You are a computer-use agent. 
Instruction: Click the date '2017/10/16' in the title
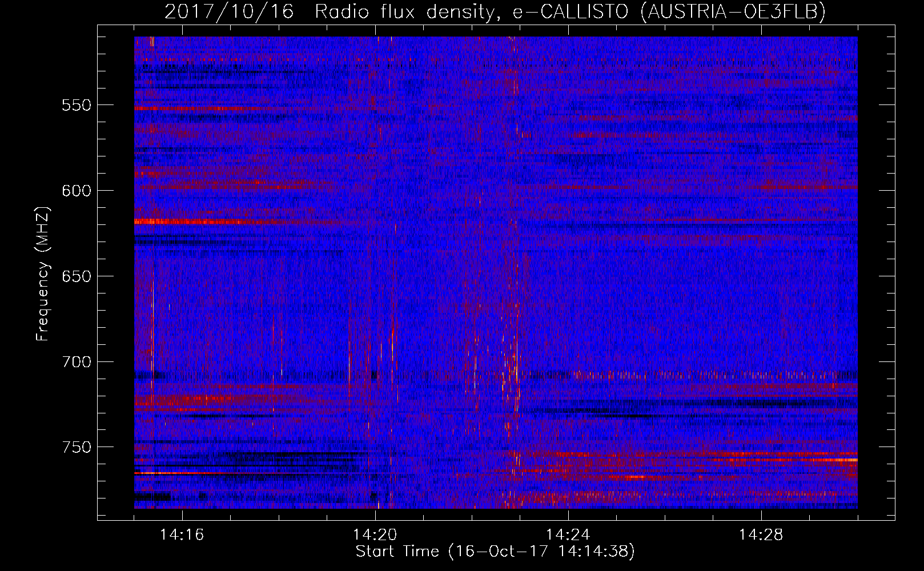pyautogui.click(x=229, y=12)
